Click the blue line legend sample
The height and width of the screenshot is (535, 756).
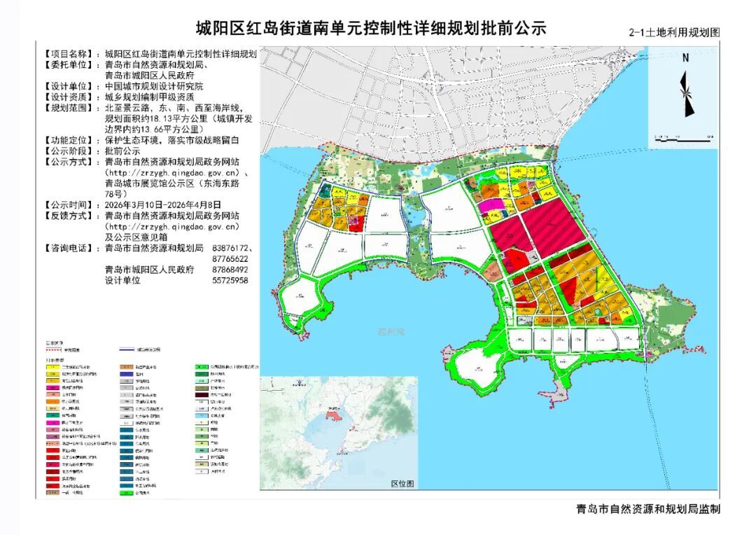pyautogui.click(x=127, y=349)
